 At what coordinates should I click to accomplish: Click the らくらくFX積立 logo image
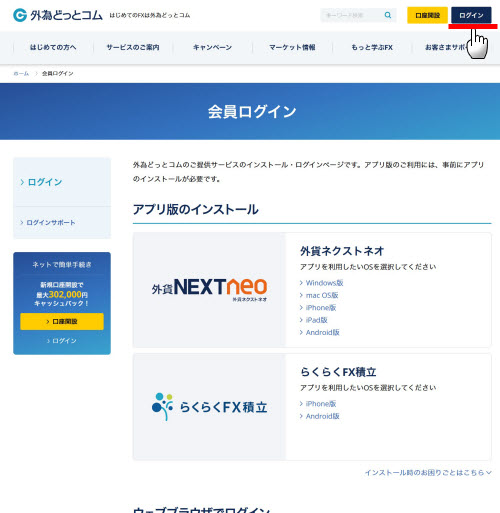tap(209, 407)
